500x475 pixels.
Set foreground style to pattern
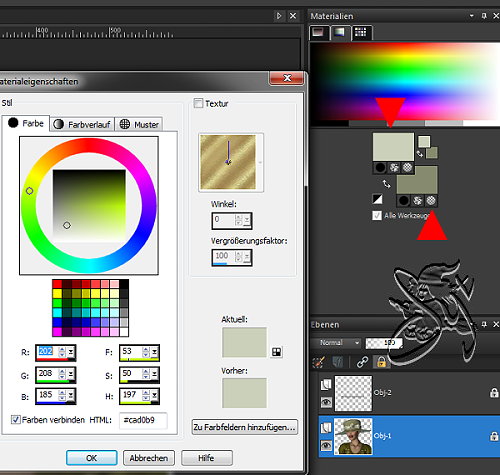tap(407, 167)
